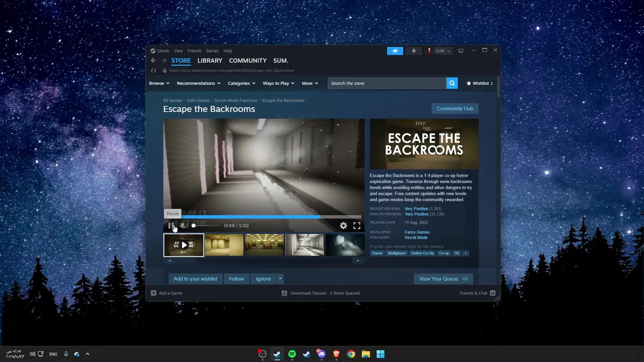Go to the LIBRARY tab
The width and height of the screenshot is (644, 362).
[x=210, y=60]
